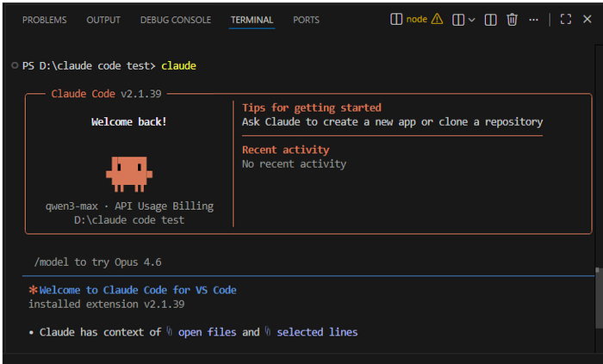Click the editor layout columns icon
This screenshot has height=364, width=603.
(490, 20)
